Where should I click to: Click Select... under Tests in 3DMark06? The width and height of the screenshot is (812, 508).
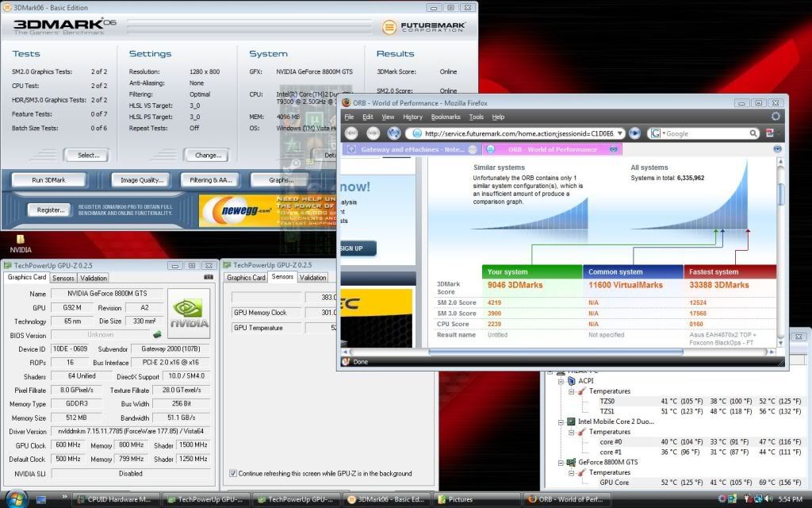pyautogui.click(x=88, y=155)
